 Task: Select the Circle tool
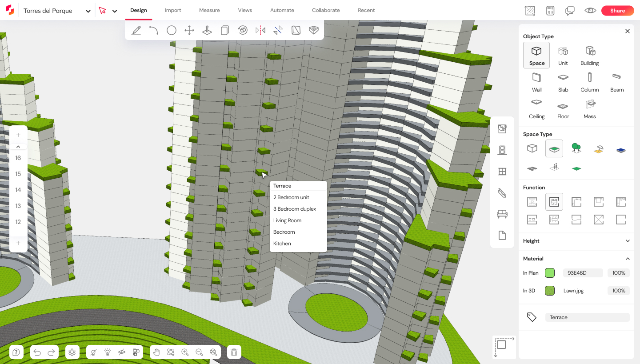[172, 30]
